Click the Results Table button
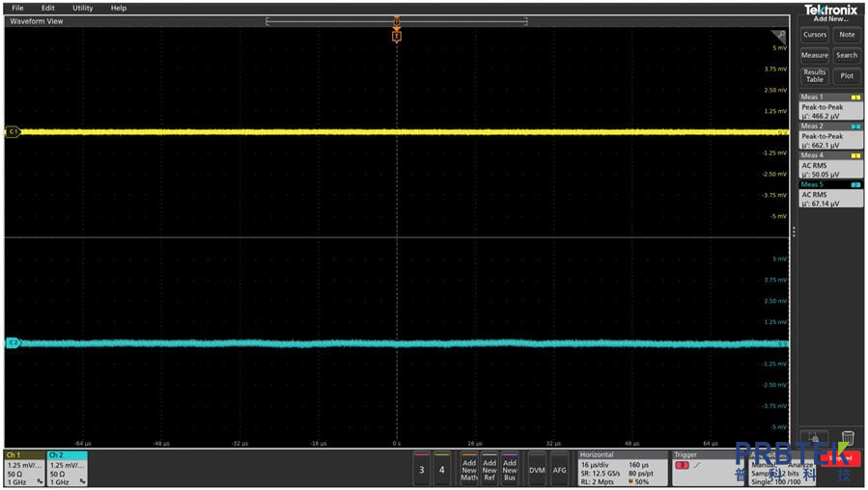The width and height of the screenshot is (868, 490). click(x=815, y=75)
